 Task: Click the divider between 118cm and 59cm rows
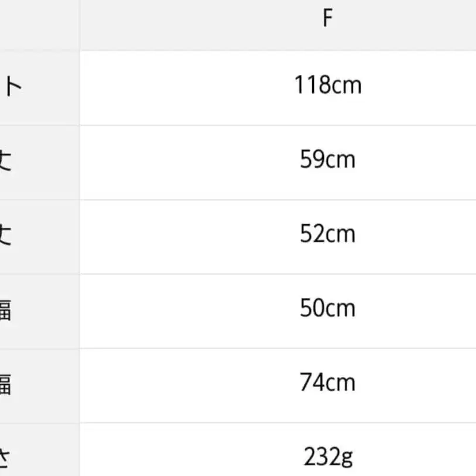point(278,125)
